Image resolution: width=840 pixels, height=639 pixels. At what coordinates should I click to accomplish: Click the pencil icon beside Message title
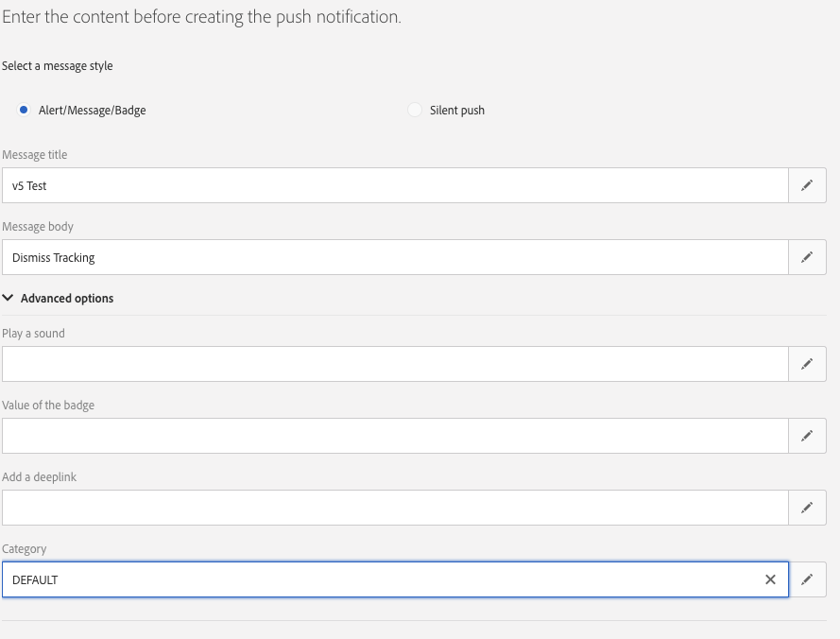807,186
